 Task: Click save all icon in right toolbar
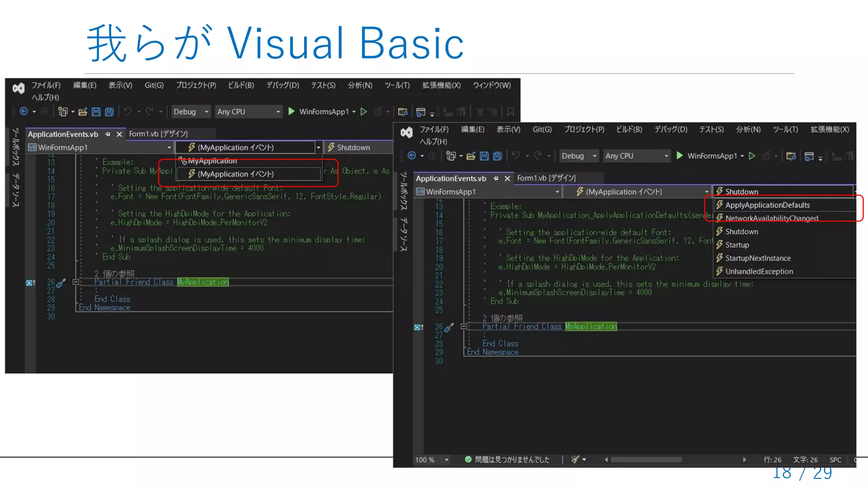click(498, 156)
